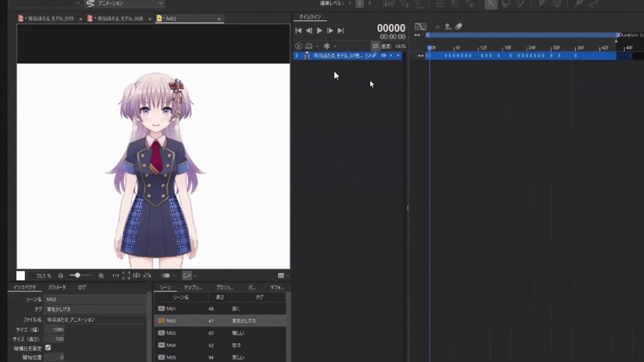The width and height of the screenshot is (644, 362).
Task: Select the lasso selection tool
Action: [x=506, y=4]
